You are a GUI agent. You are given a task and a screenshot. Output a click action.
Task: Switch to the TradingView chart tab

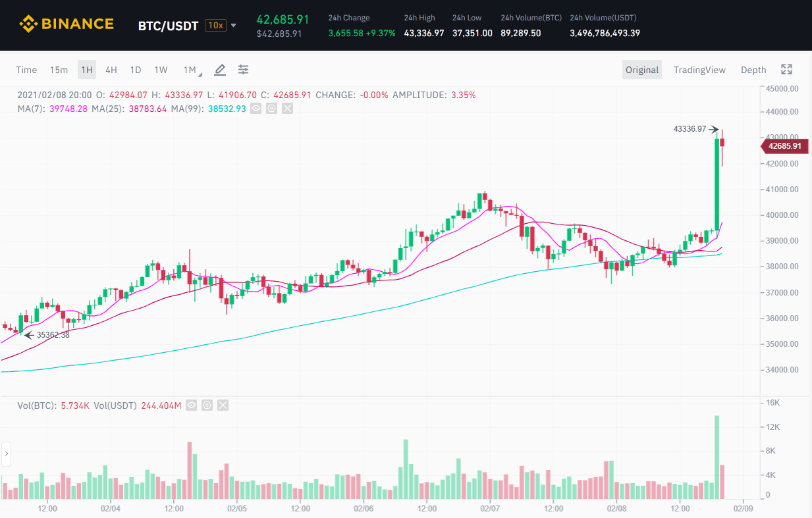699,70
